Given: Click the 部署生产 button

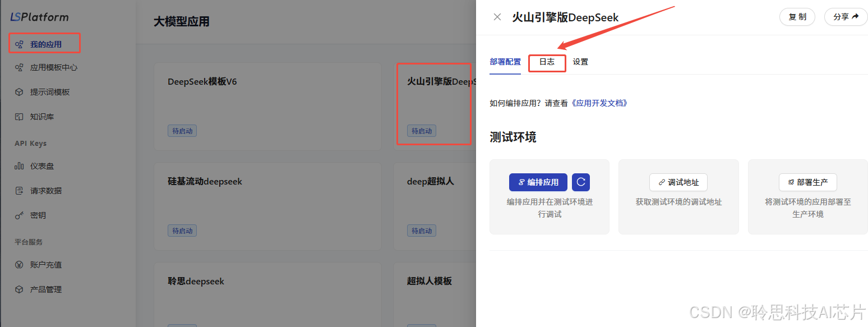Looking at the screenshot, I should [x=807, y=182].
